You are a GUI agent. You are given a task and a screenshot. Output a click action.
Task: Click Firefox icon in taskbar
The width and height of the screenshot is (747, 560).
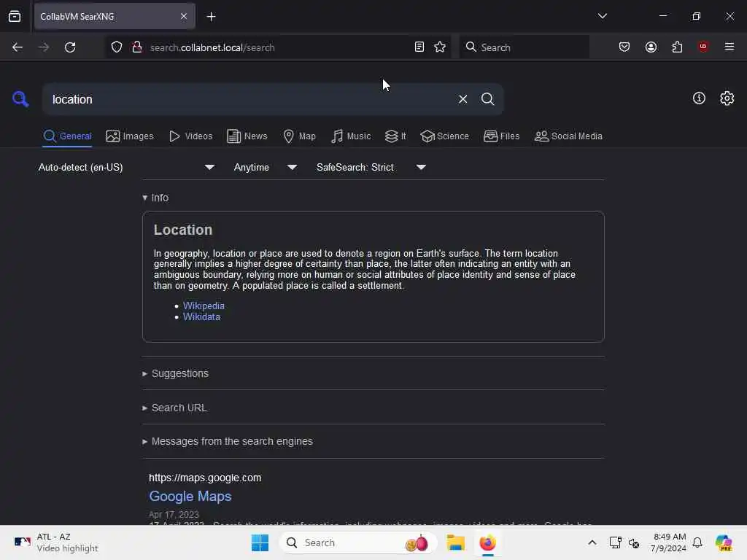[487, 542]
